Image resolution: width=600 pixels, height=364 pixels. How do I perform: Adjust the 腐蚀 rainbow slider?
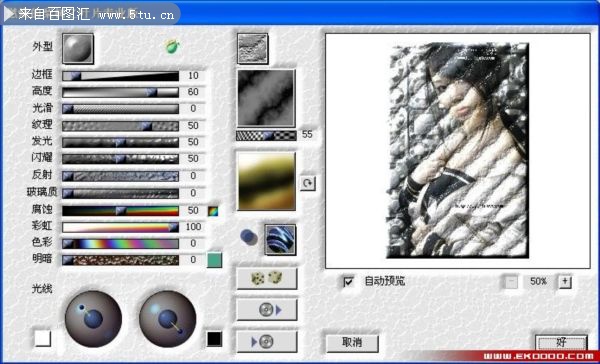(121, 211)
